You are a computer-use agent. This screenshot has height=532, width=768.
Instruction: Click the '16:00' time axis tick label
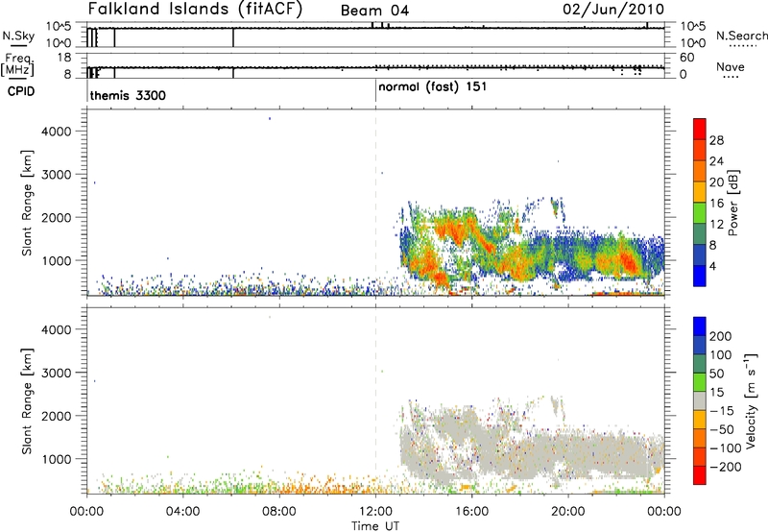(471, 512)
